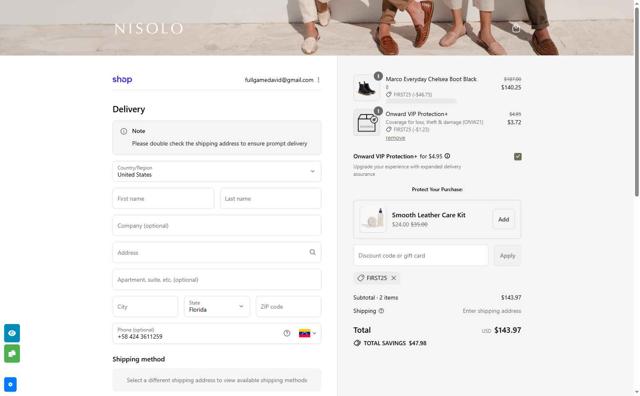Click the tag icon on FIRST25 chip
The height and width of the screenshot is (396, 640).
click(360, 278)
